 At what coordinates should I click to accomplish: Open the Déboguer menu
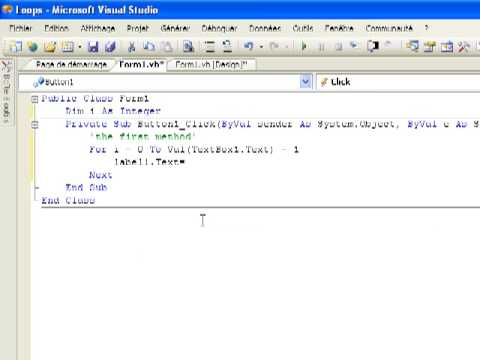pos(219,28)
